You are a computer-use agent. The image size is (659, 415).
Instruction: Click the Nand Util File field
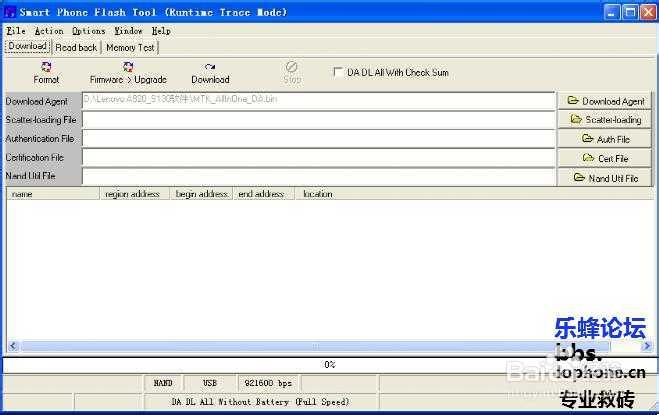point(319,176)
